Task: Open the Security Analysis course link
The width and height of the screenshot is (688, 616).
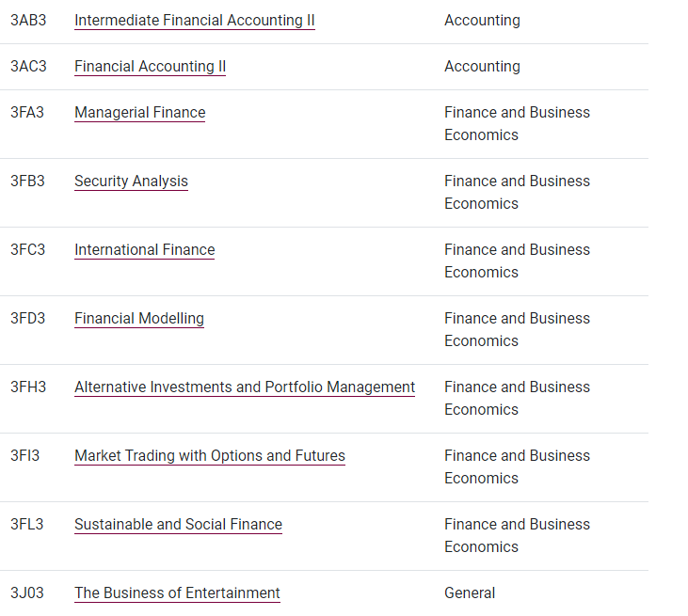Action: point(131,182)
